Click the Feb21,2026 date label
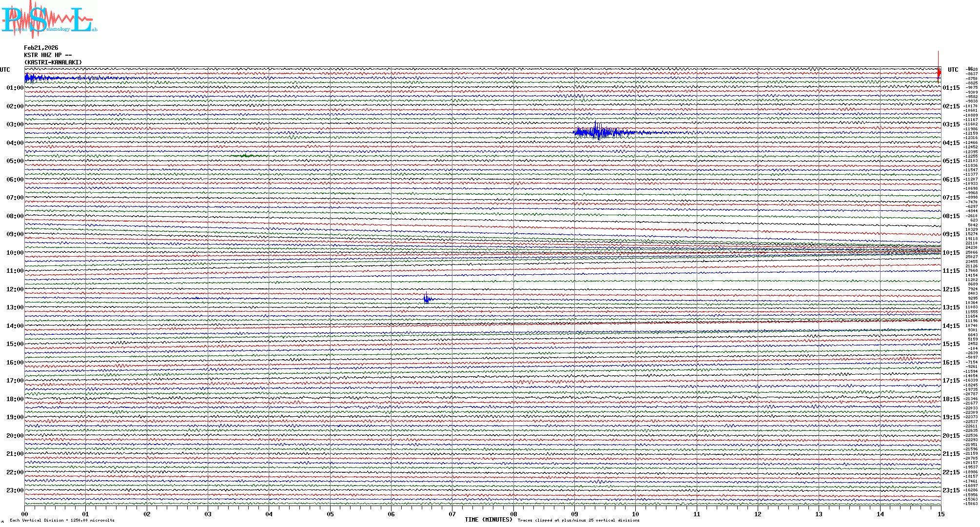This screenshot has height=527, width=980. click(41, 48)
